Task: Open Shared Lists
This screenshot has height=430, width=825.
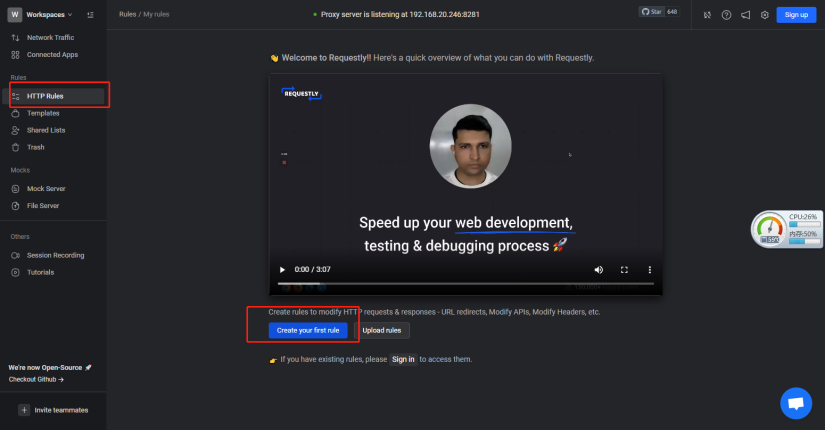Action: (46, 130)
